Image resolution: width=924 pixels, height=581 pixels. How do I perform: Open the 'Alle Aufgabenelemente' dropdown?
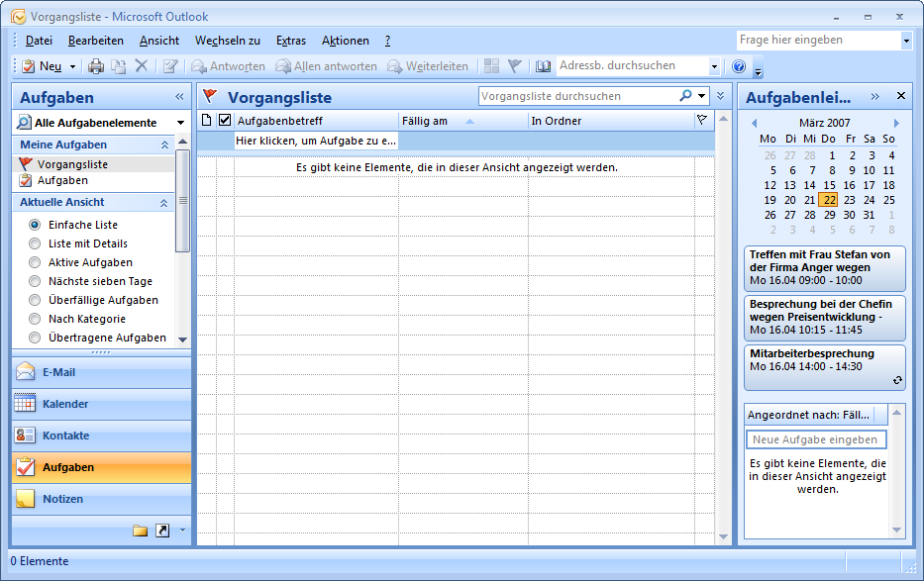[180, 123]
